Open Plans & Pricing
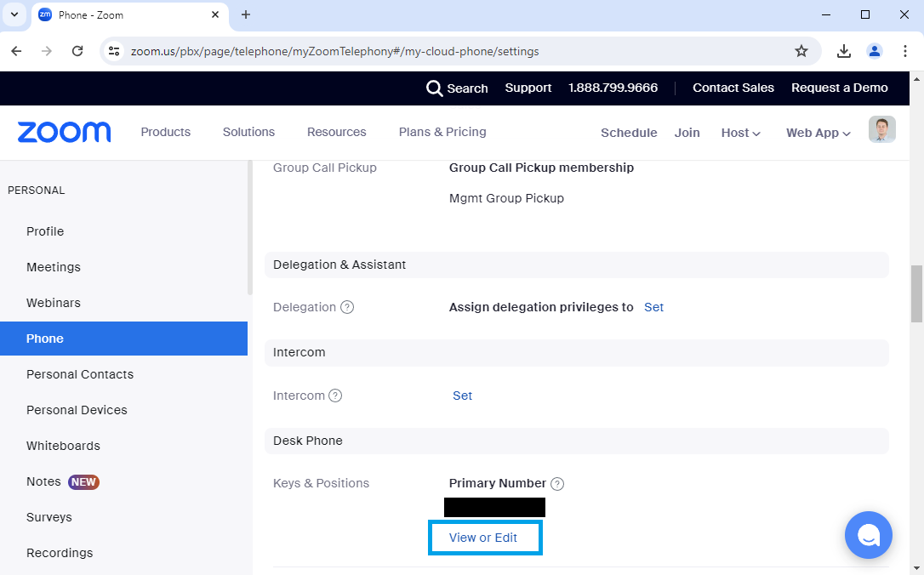This screenshot has height=575, width=924. tap(442, 132)
